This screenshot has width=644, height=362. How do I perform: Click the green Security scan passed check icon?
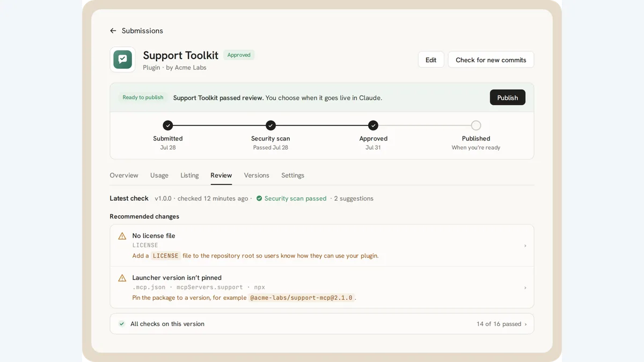[x=259, y=198]
